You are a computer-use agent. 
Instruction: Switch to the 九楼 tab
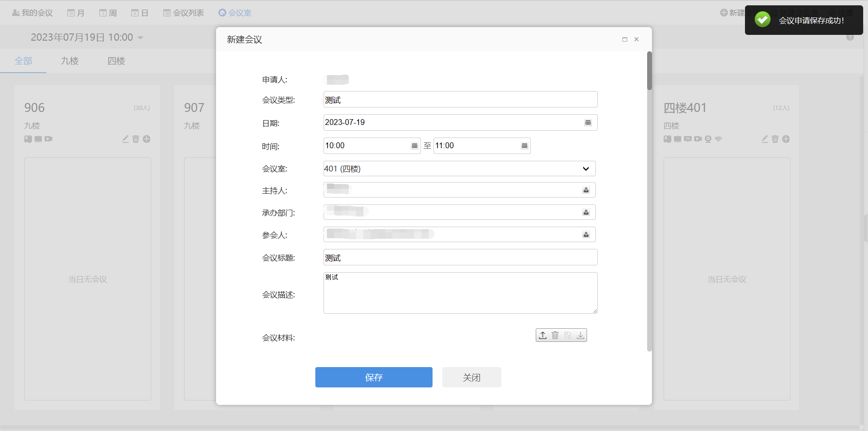70,61
